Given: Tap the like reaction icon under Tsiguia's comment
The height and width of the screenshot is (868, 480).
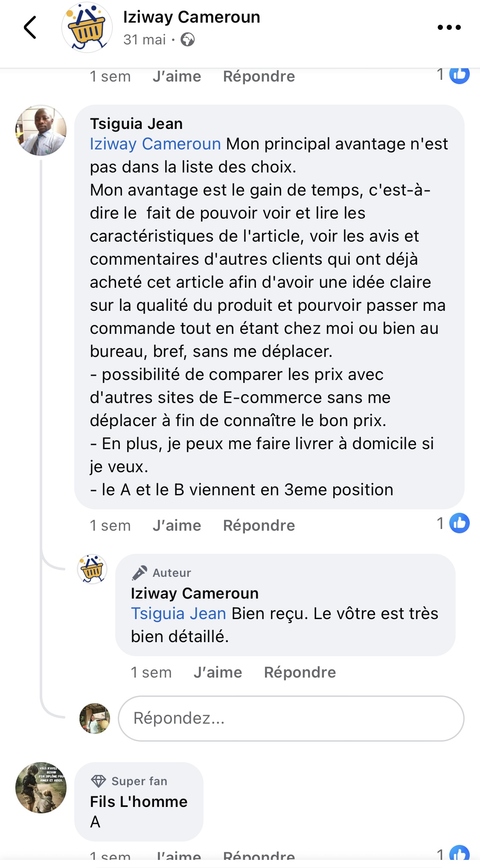Looking at the screenshot, I should pos(460,523).
